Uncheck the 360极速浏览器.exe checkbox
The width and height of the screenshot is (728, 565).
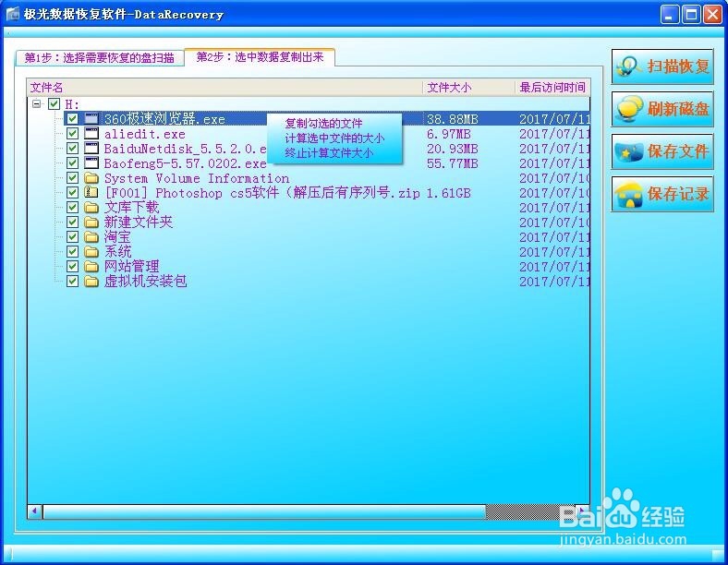72,119
